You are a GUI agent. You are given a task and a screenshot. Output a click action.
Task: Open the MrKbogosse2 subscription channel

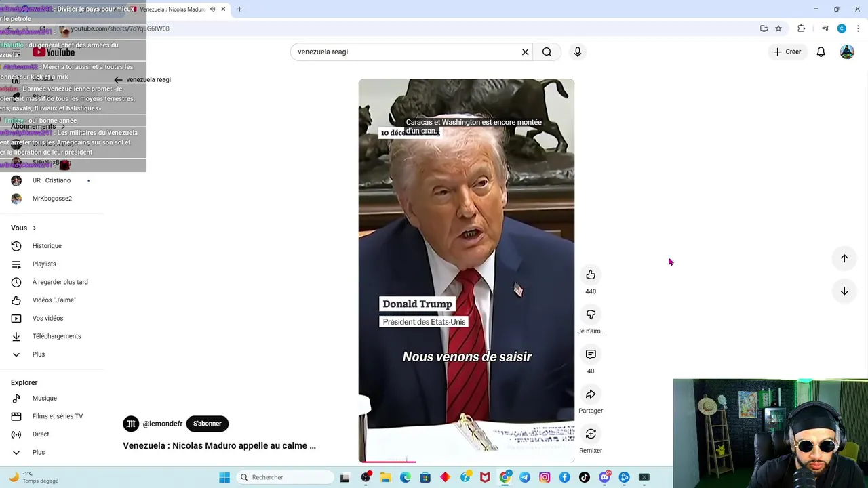(x=53, y=199)
